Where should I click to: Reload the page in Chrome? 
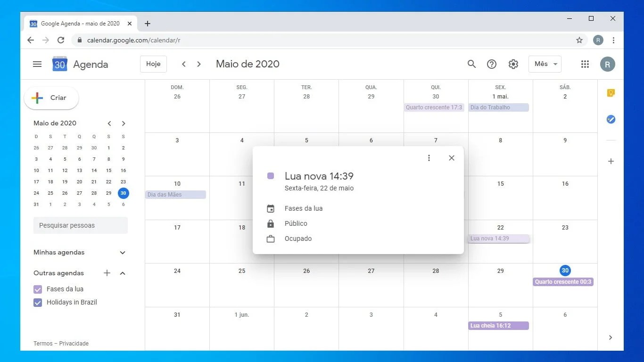point(61,40)
